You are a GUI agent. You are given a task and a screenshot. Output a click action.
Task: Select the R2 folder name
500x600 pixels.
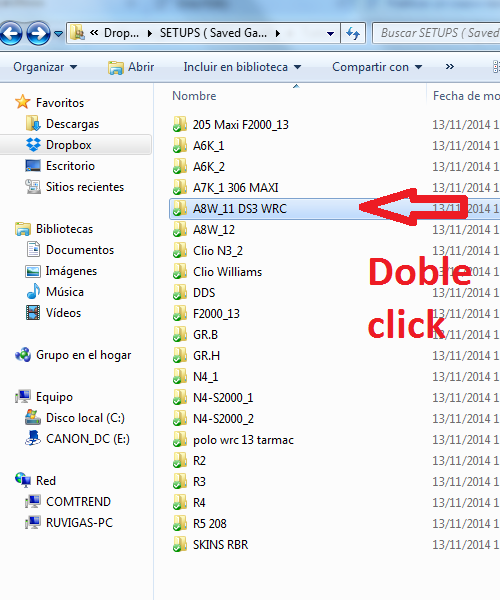pyautogui.click(x=199, y=461)
